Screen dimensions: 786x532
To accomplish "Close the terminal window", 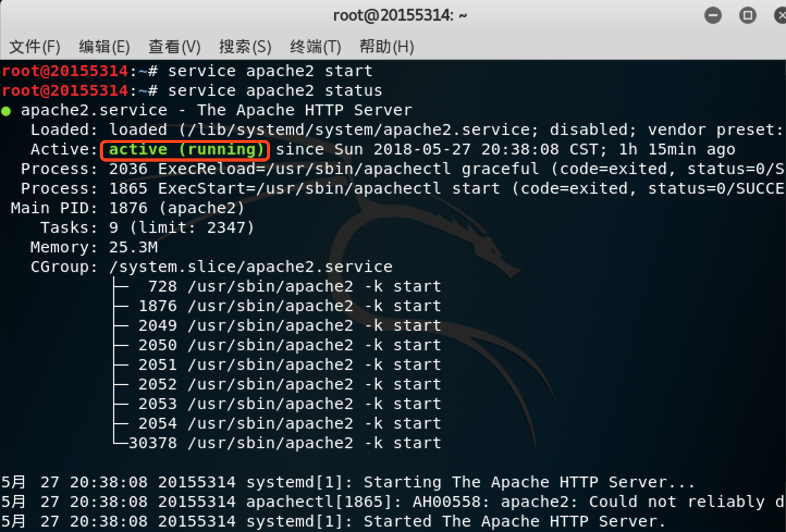I will (x=781, y=15).
